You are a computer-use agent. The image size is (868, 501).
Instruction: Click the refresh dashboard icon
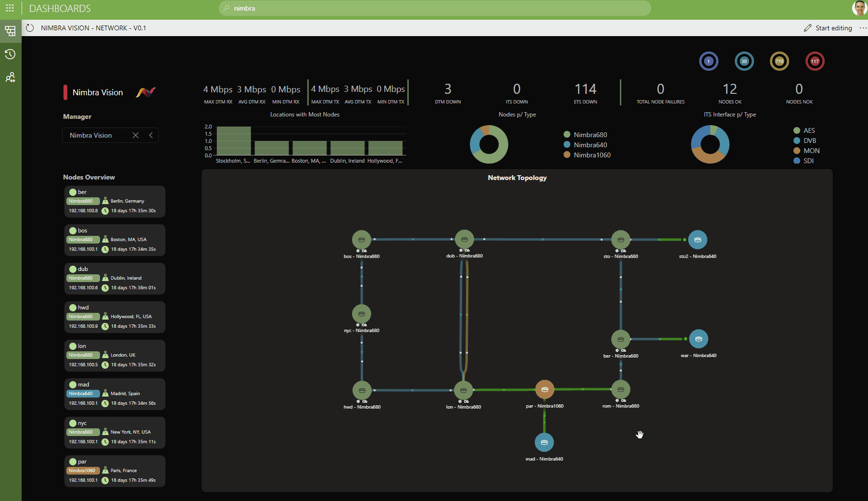tap(30, 28)
